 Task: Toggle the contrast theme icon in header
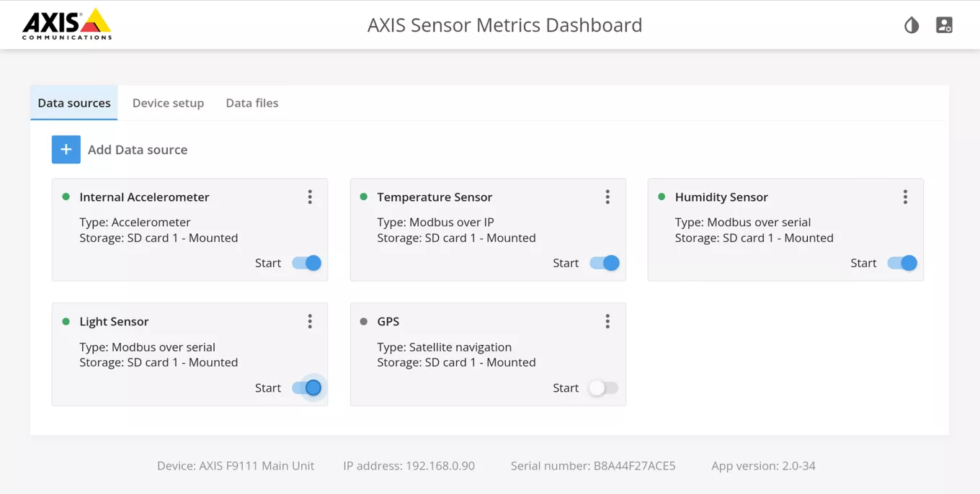pyautogui.click(x=912, y=25)
